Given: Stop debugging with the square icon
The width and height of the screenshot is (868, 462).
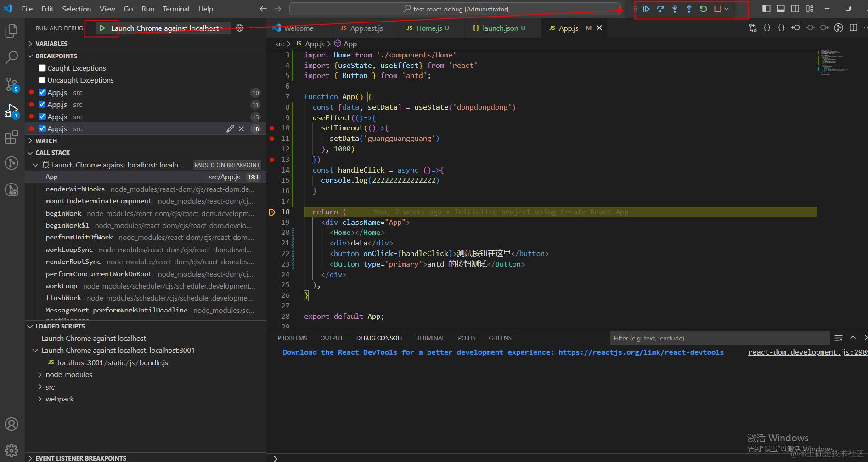Looking at the screenshot, I should point(717,9).
